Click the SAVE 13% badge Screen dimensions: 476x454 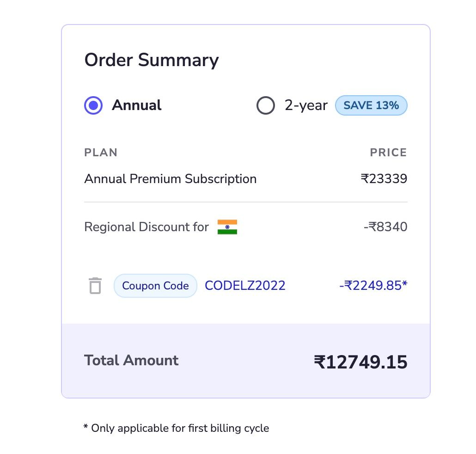tap(371, 105)
